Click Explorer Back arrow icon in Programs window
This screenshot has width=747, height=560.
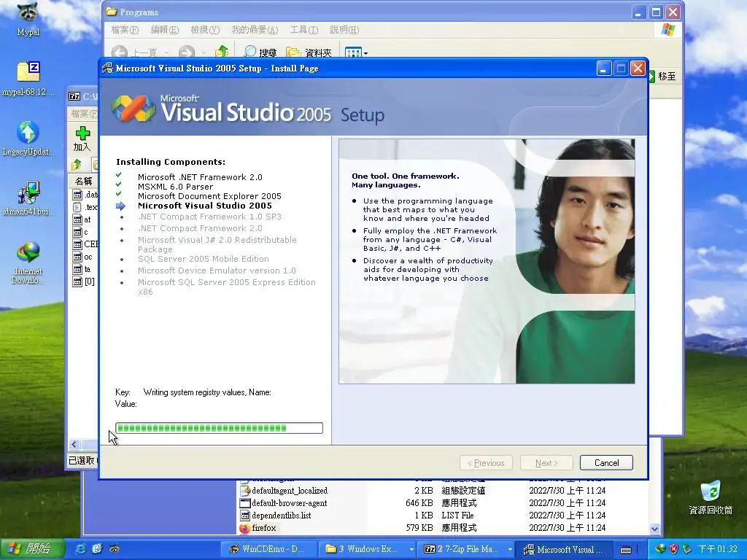point(120,52)
